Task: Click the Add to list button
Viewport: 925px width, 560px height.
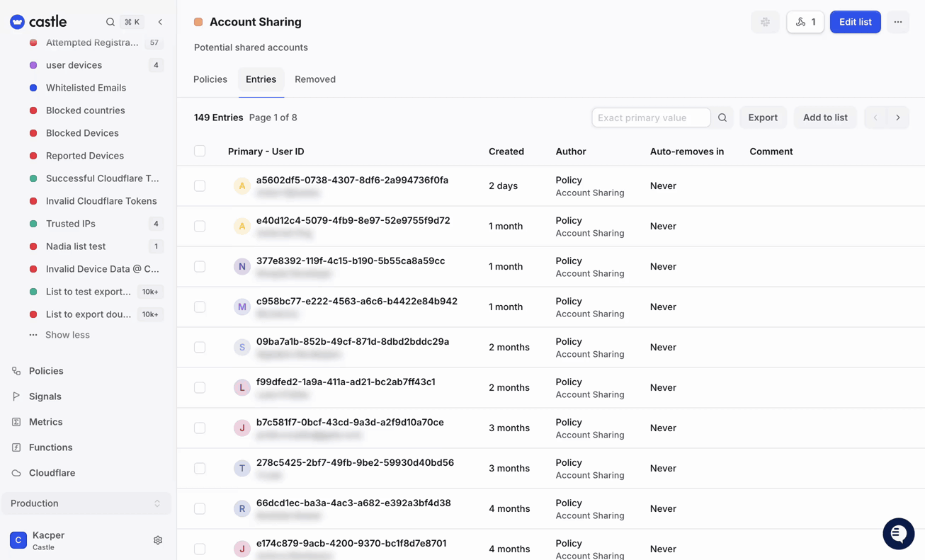Action: coord(825,118)
